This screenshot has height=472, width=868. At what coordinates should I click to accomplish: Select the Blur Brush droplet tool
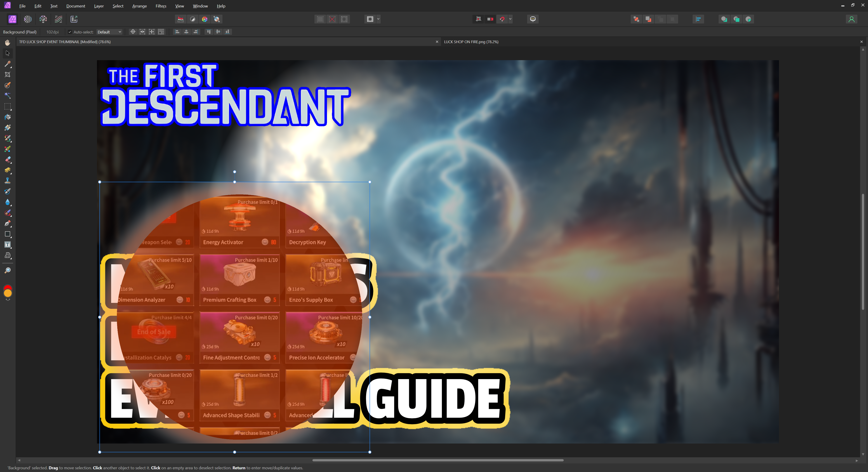pos(7,202)
